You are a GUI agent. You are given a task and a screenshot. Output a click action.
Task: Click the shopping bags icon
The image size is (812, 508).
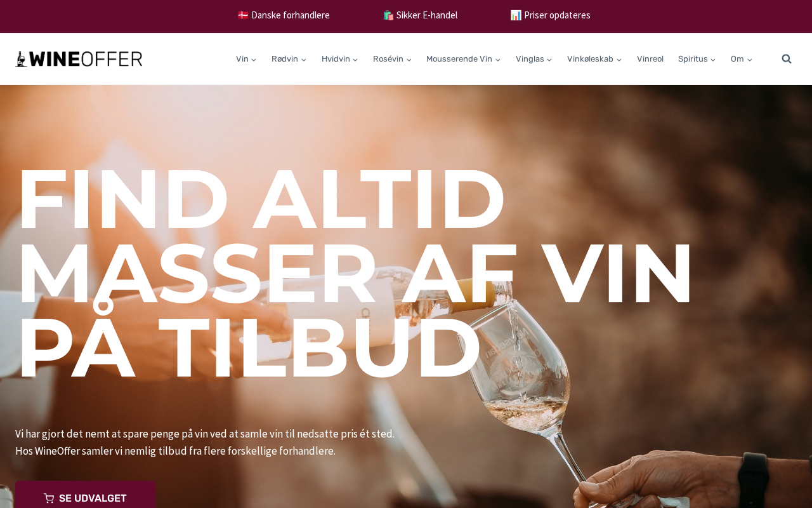[x=388, y=15]
